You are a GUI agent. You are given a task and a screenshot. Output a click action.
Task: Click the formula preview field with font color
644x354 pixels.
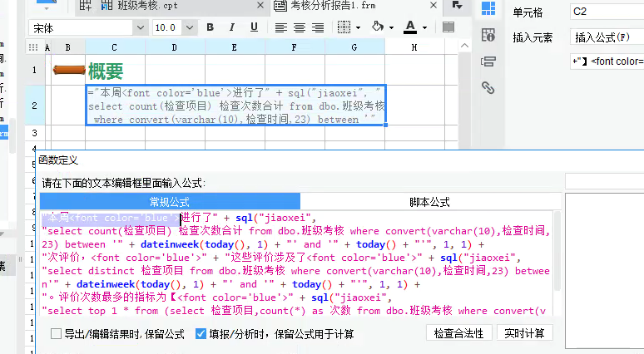pyautogui.click(x=607, y=61)
